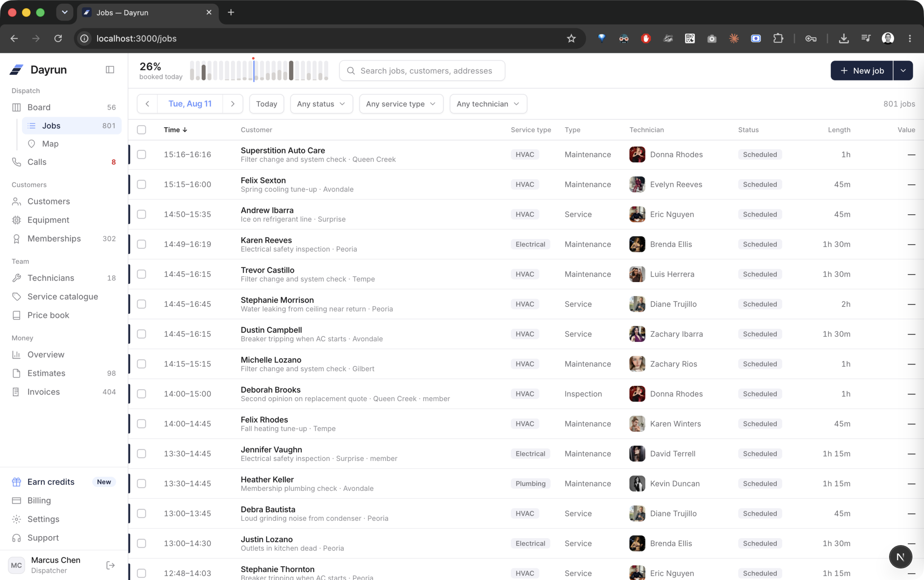Open Chrome three-dot menu
The width and height of the screenshot is (924, 580).
[910, 38]
